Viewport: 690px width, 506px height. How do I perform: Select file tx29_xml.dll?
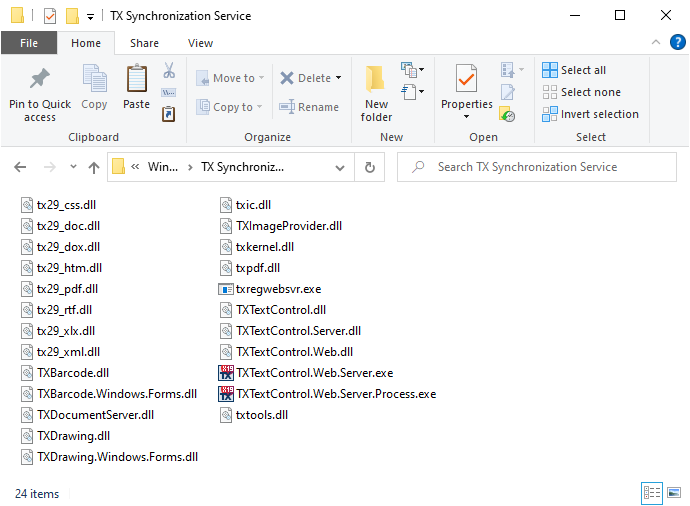pos(60,352)
